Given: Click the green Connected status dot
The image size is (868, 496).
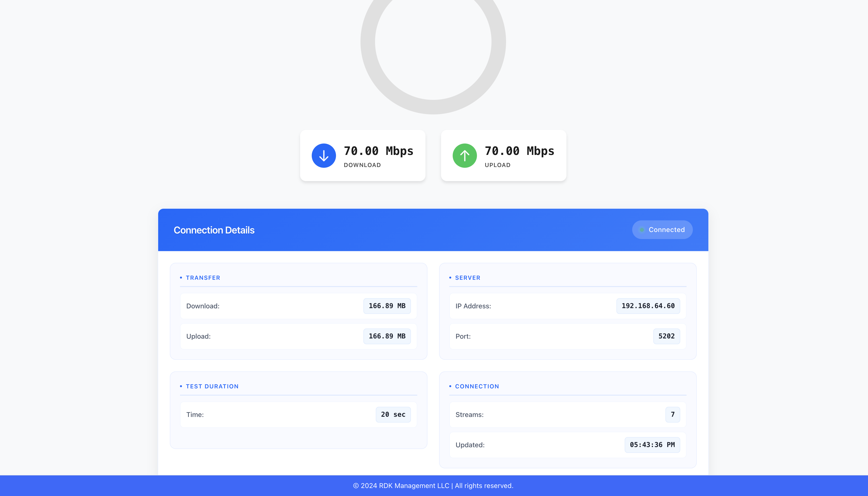Looking at the screenshot, I should point(642,230).
